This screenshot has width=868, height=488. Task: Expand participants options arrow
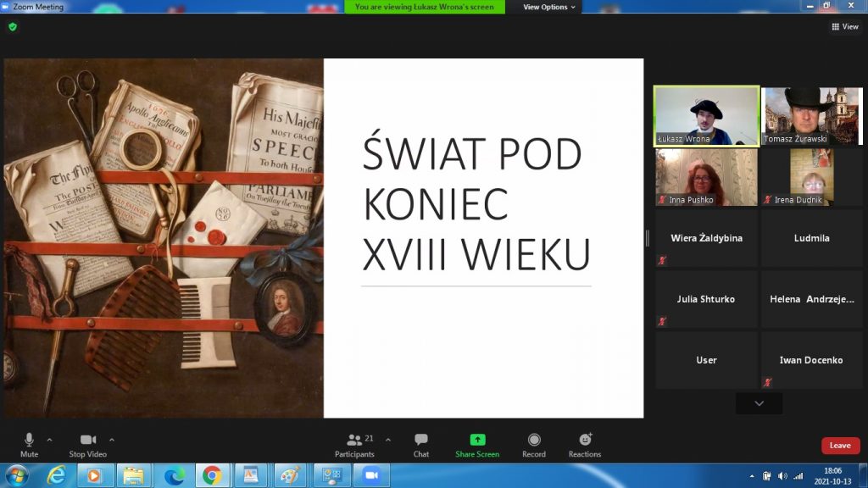[x=388, y=440]
